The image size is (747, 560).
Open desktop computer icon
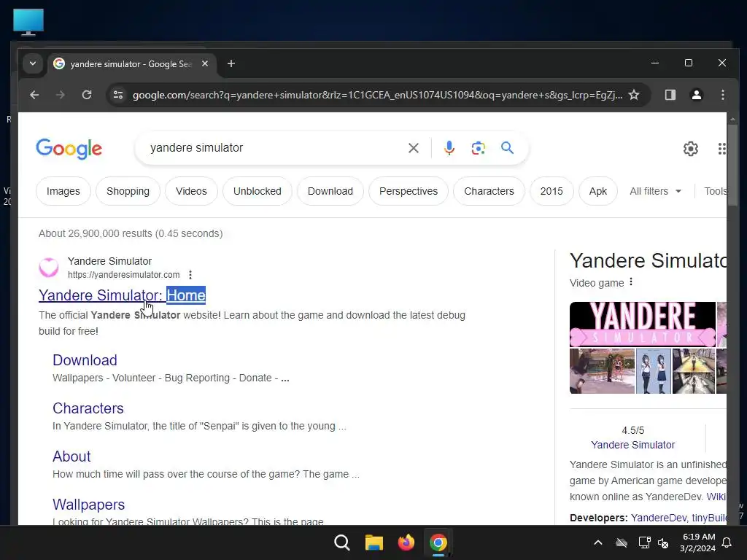pos(28,22)
